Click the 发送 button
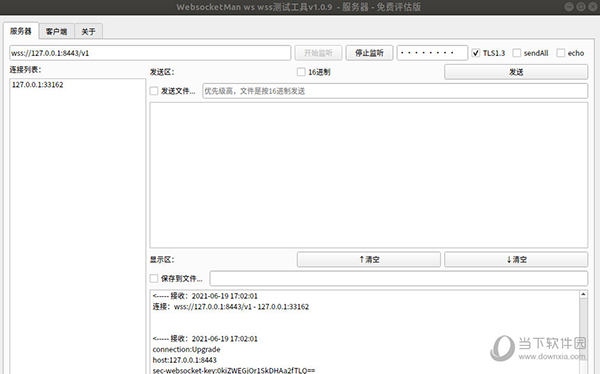This screenshot has width=600, height=374. click(516, 72)
